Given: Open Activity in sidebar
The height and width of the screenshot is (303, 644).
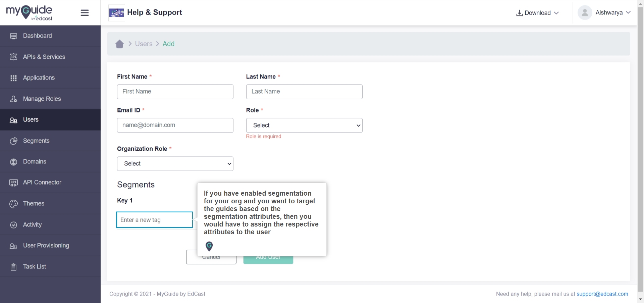Looking at the screenshot, I should pyautogui.click(x=50, y=225).
